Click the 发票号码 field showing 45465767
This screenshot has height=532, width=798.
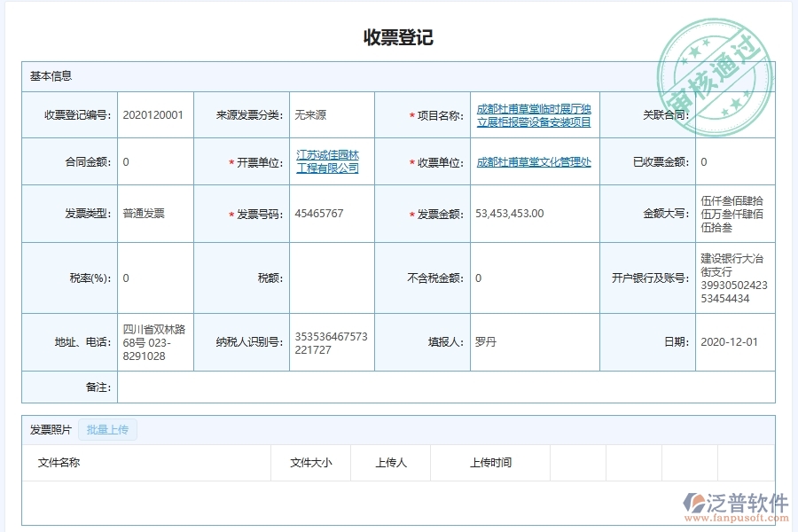tap(329, 213)
